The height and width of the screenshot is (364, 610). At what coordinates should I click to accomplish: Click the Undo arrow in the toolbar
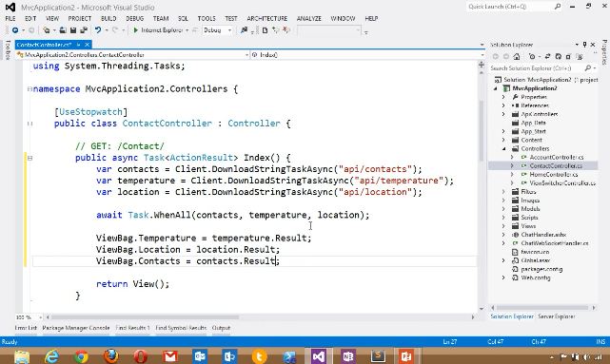(x=98, y=29)
